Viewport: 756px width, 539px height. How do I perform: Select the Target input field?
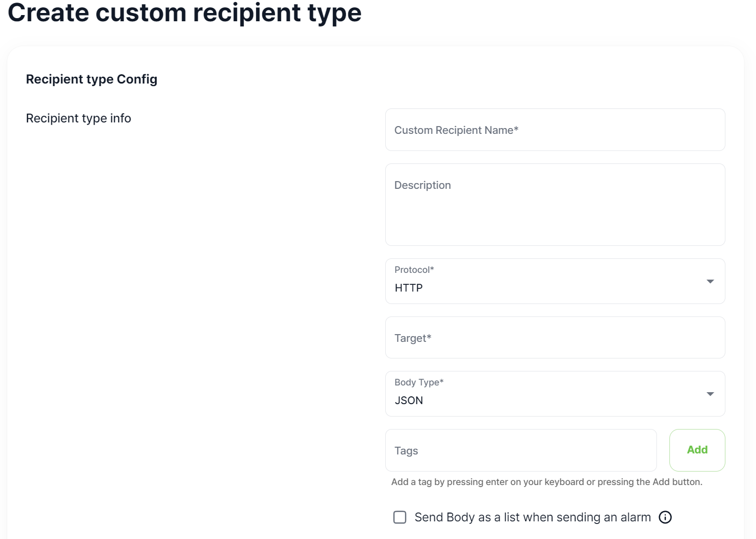click(555, 337)
